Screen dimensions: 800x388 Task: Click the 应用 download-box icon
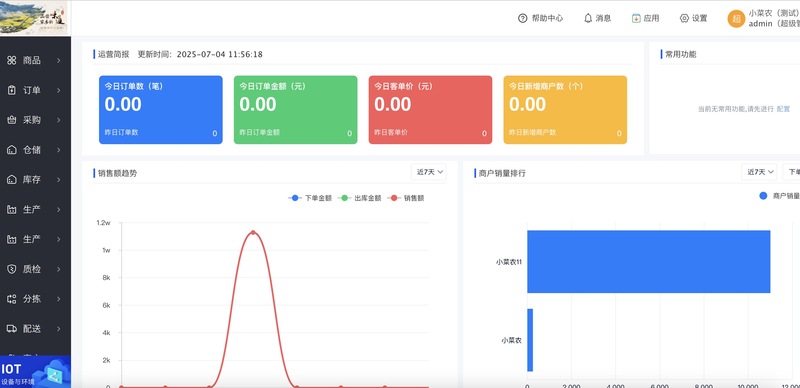[636, 18]
